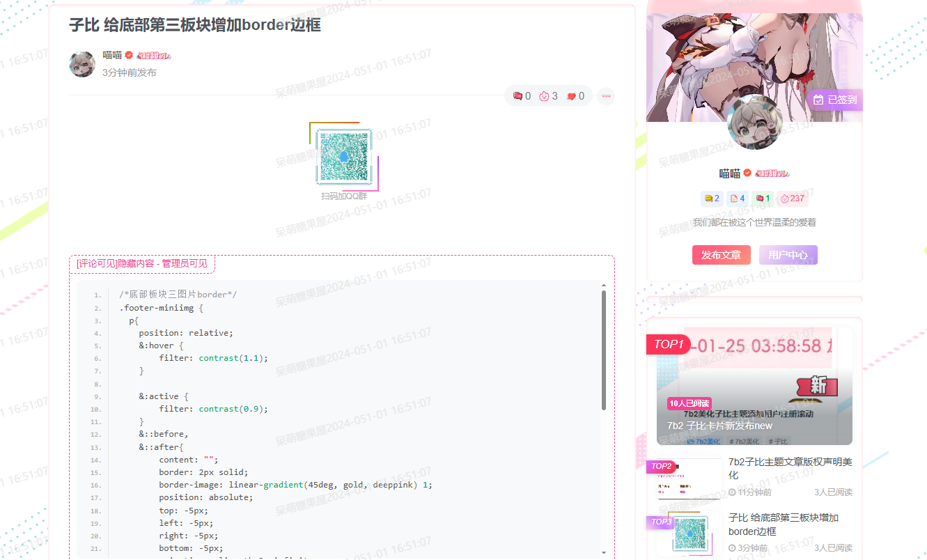Click 3人已阅读 under the TOP2 article
Viewport: 927px width, 560px height.
click(833, 492)
